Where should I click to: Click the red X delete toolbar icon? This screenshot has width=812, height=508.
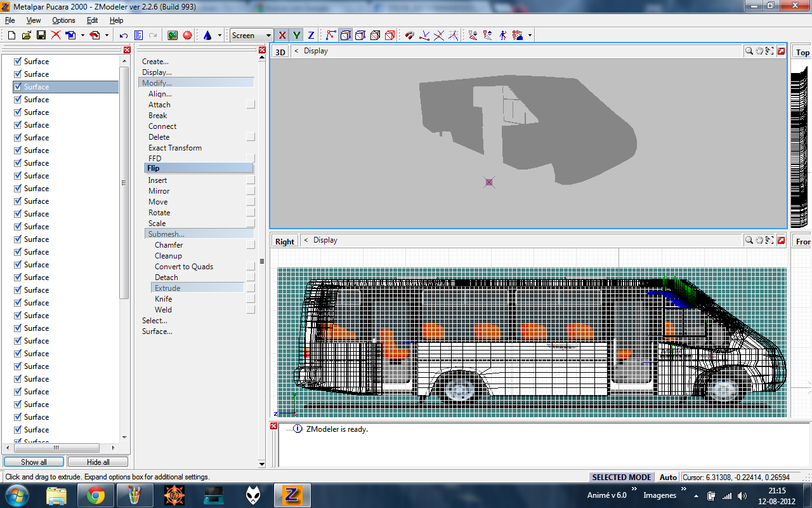tap(56, 36)
